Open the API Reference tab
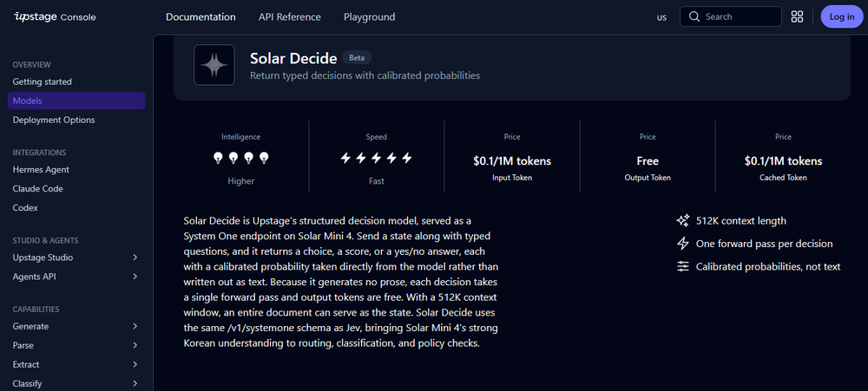Viewport: 868px width, 391px height. [x=290, y=17]
